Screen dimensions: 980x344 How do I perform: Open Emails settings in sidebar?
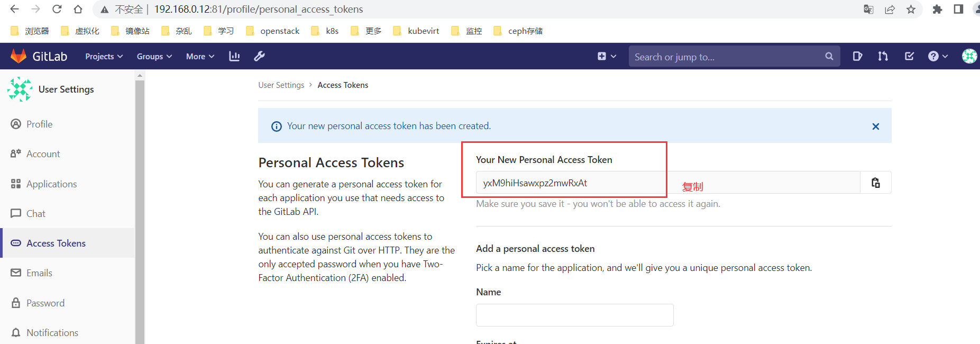coord(39,273)
